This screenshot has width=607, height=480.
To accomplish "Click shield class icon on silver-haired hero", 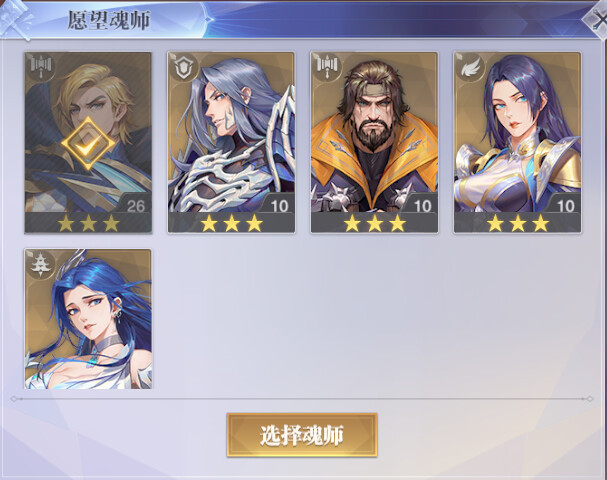I will [182, 67].
